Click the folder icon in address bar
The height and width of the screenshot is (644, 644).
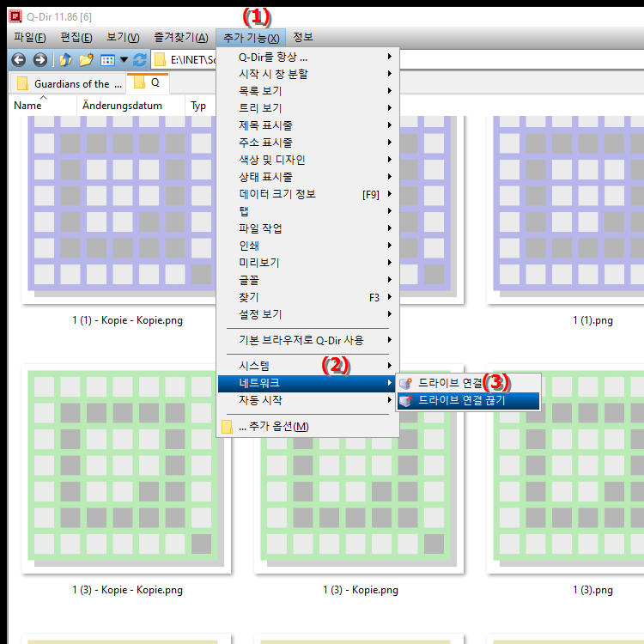pyautogui.click(x=160, y=60)
